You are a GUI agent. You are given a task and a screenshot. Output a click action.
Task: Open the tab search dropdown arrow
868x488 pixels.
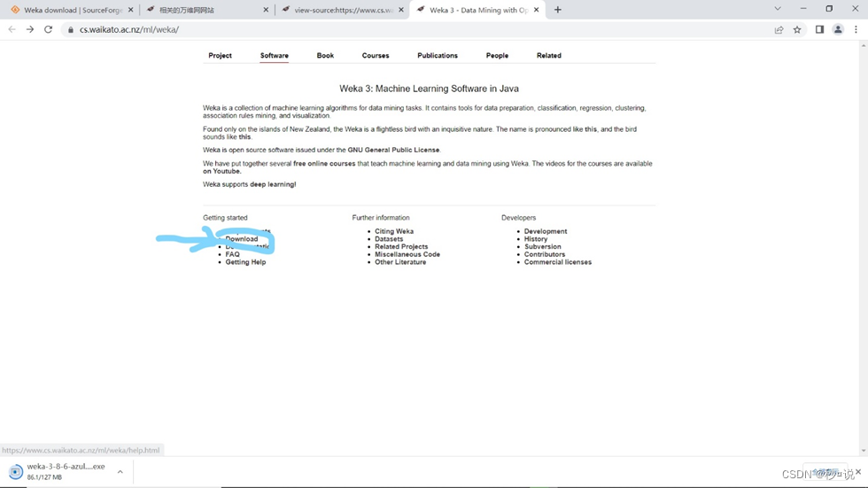pyautogui.click(x=778, y=9)
